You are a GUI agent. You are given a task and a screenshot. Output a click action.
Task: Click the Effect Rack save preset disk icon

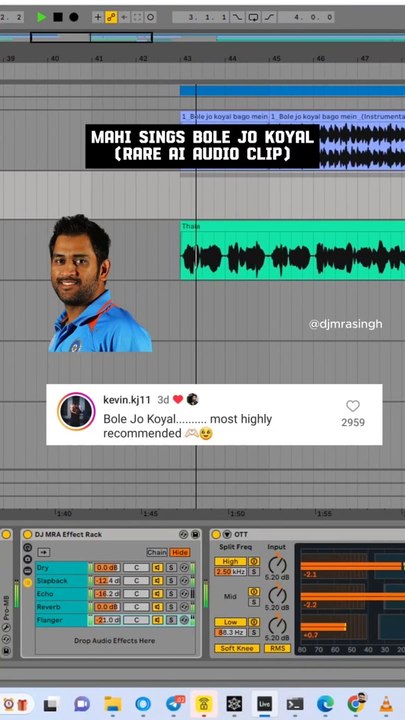195,534
